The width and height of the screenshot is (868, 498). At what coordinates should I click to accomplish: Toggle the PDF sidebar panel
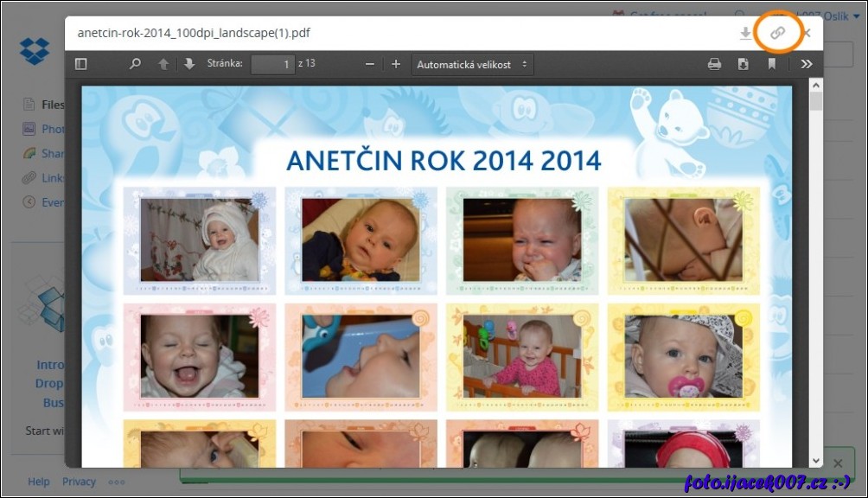(x=81, y=64)
